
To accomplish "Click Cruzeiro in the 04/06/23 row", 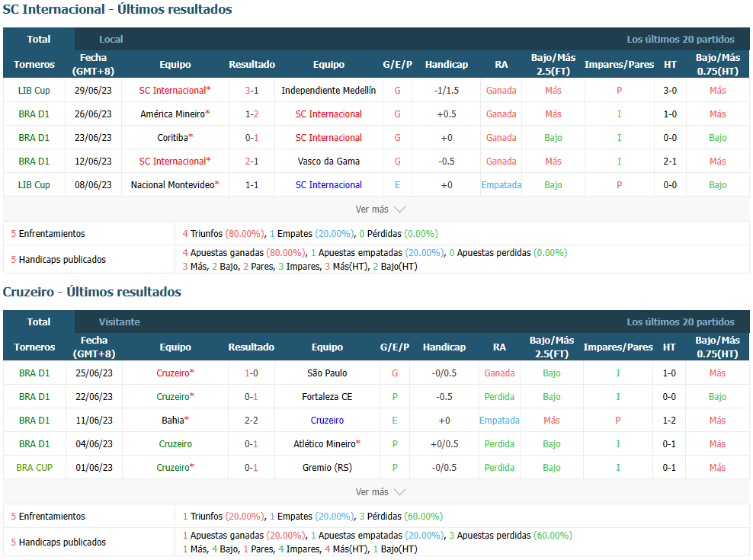I will click(x=175, y=443).
